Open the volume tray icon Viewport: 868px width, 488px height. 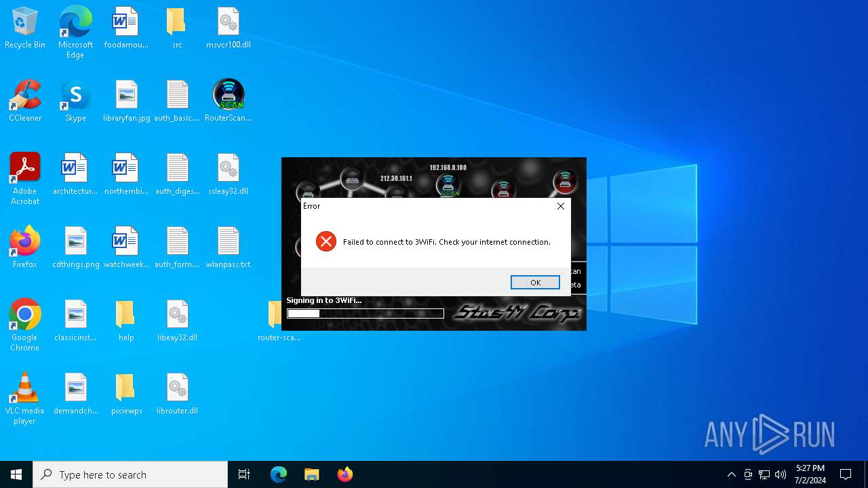tap(781, 474)
